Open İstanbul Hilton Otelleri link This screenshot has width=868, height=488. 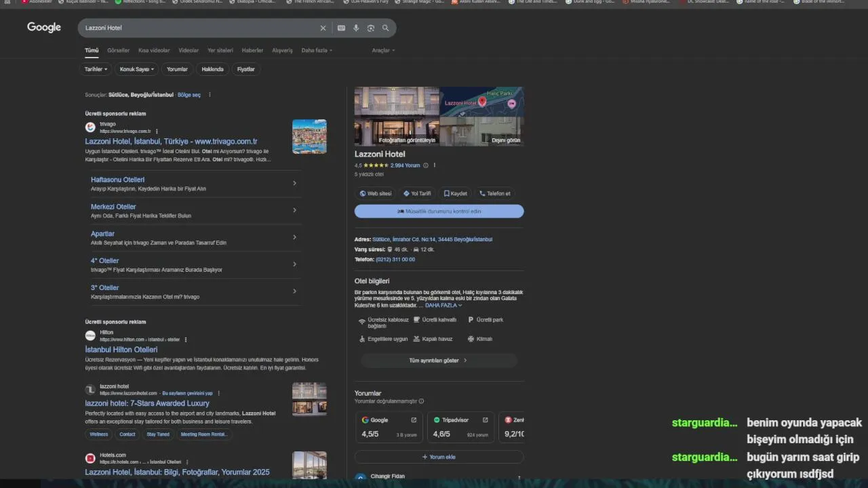[x=121, y=350]
